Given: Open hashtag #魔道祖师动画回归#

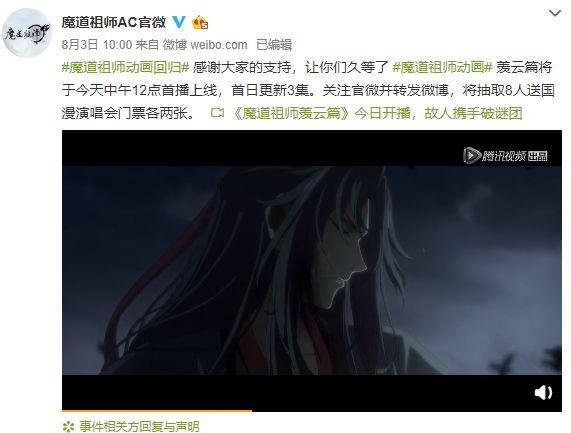Looking at the screenshot, I should click(125, 67).
